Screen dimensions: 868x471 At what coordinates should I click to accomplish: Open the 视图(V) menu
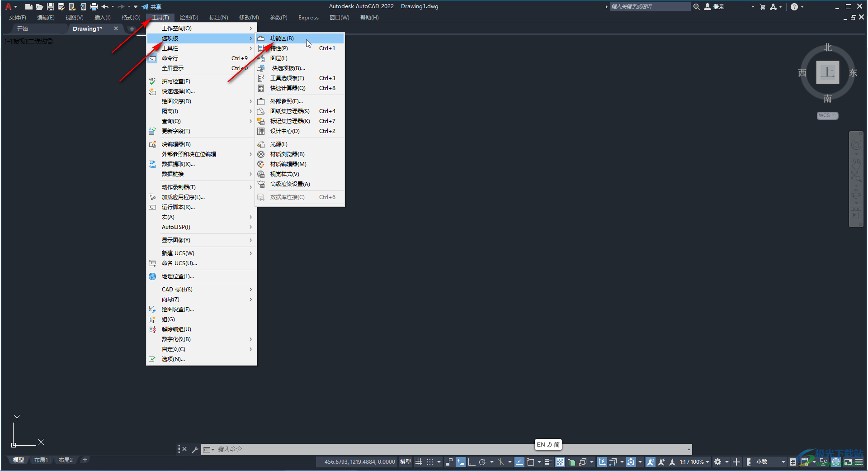point(74,18)
